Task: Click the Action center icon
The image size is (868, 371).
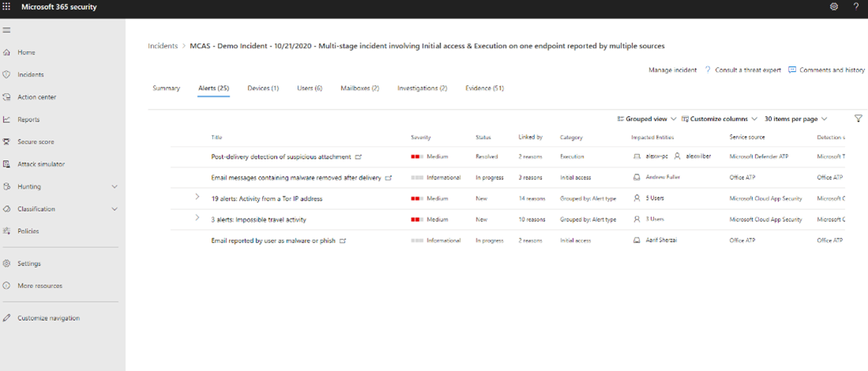Action: point(6,97)
